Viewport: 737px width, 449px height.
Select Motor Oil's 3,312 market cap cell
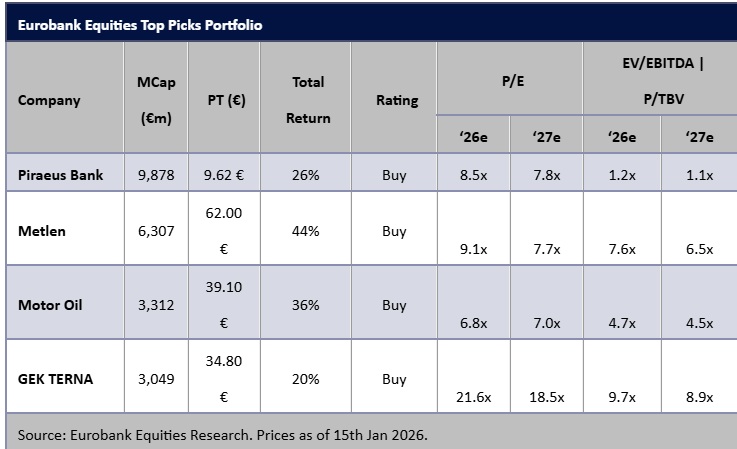(156, 305)
